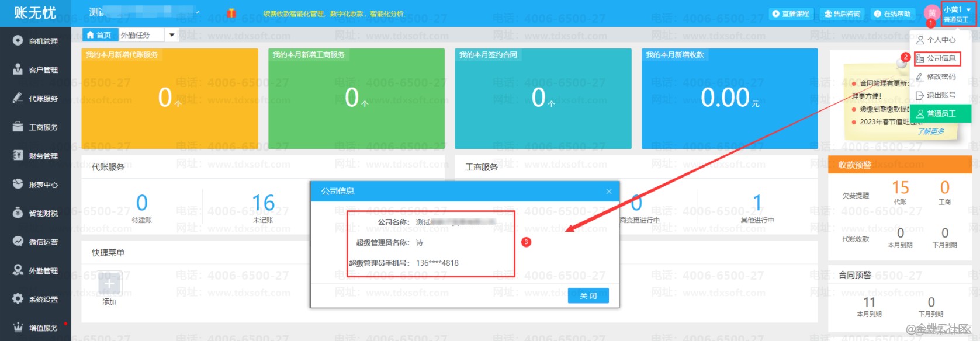Switch to the 首页 tab
This screenshot has width=980, height=341.
pos(99,35)
